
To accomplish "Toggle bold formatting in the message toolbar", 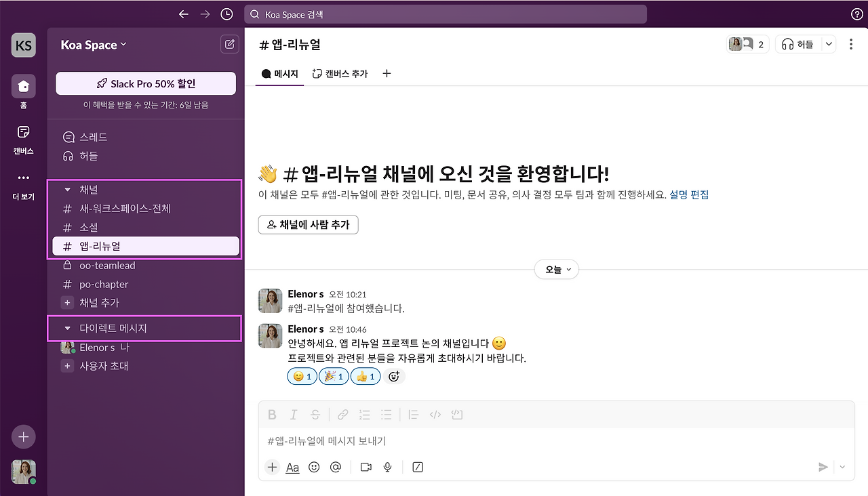I will coord(271,414).
